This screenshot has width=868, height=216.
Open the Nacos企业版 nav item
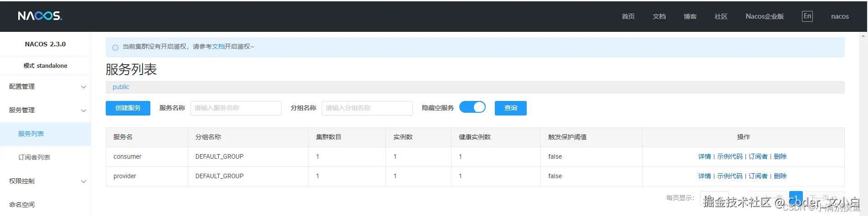pos(765,16)
